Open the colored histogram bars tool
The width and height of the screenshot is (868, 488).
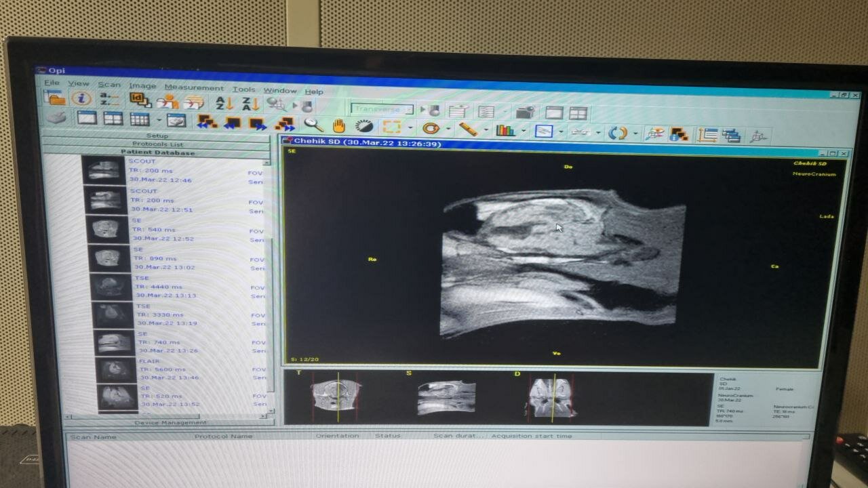tap(505, 130)
